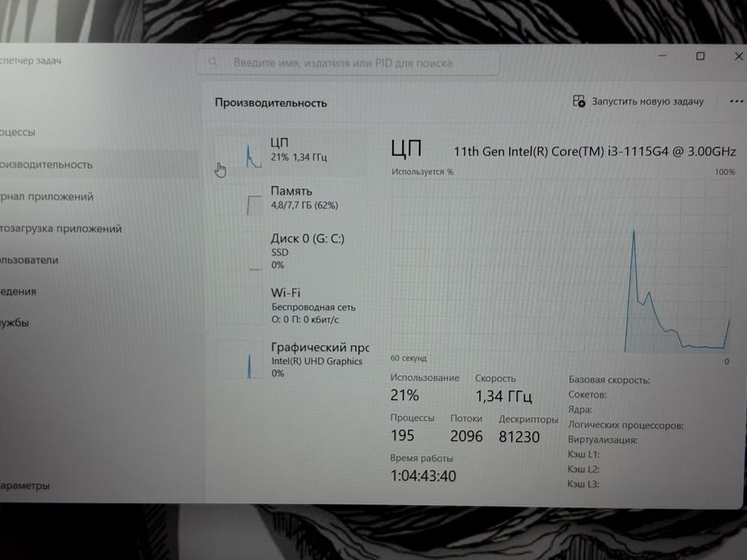747x560 pixels.
Task: Click the 2096 threads value
Action: (467, 436)
